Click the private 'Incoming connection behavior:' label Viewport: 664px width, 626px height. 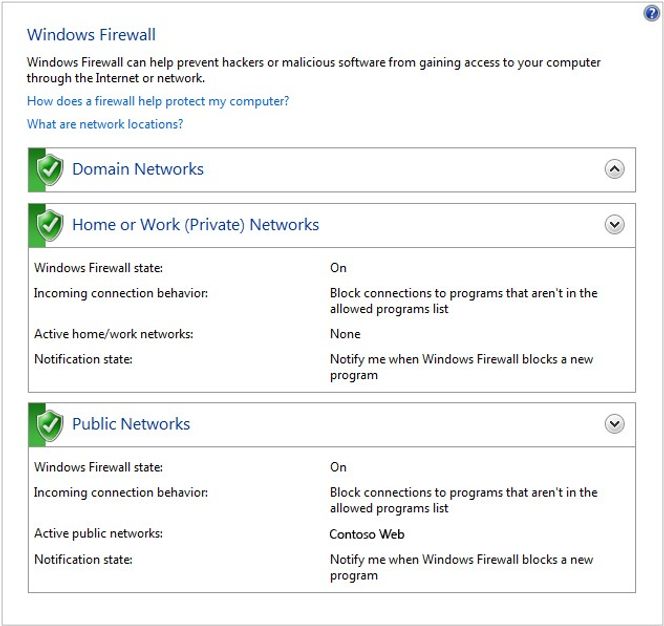tap(120, 293)
